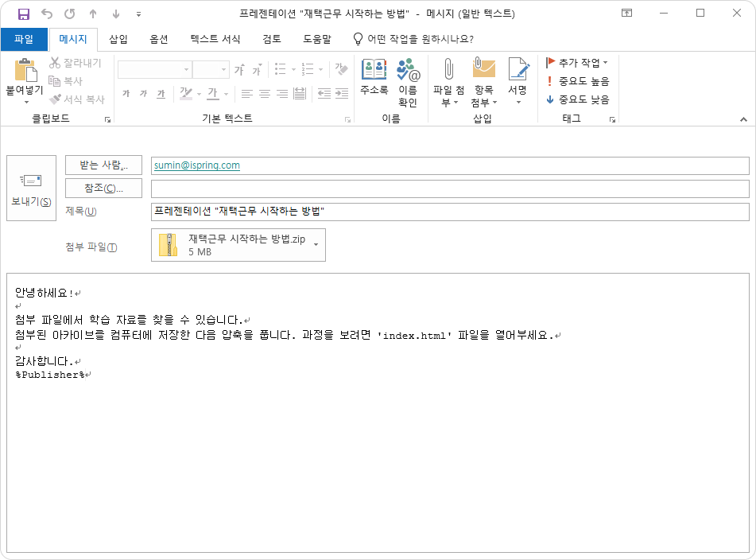Open the 항목 첨부 menu
Screen dimensions: 756x560
(483, 83)
